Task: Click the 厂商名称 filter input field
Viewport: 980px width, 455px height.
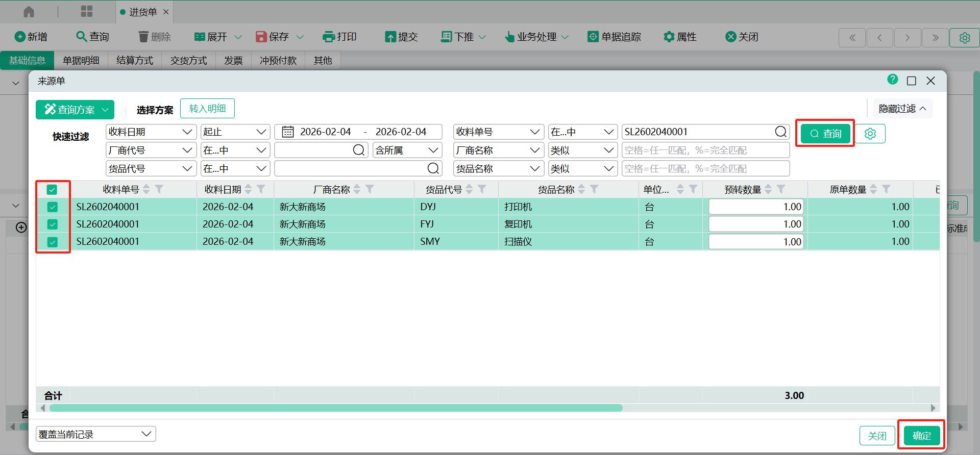Action: pyautogui.click(x=705, y=150)
